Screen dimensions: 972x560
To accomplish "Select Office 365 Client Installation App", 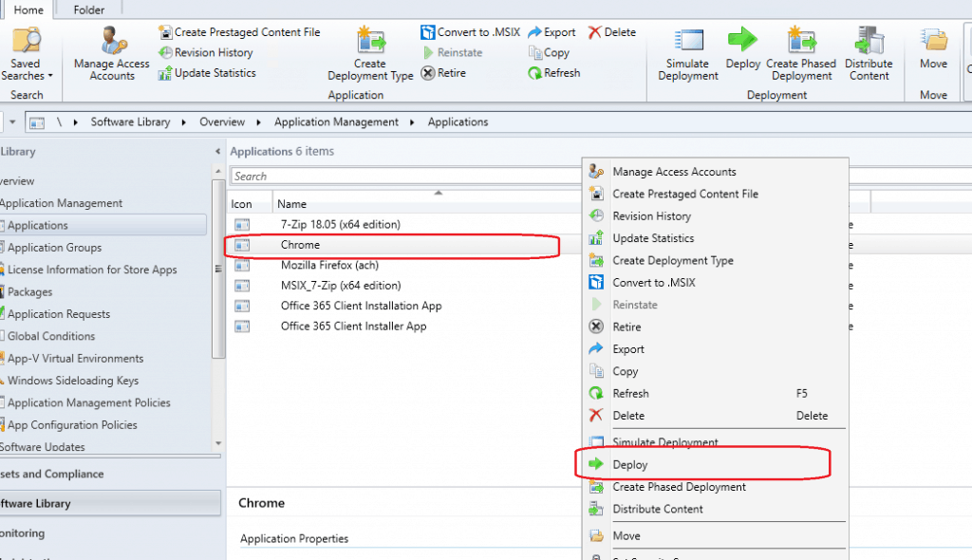I will [362, 306].
